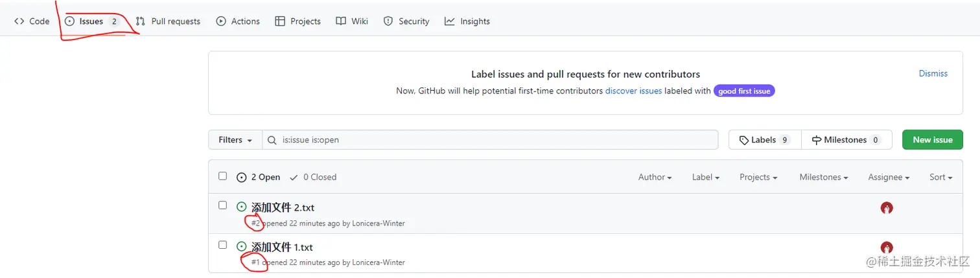Check the box for 添加文件 1.txt issue
This screenshot has height=278, width=980.
pos(223,245)
